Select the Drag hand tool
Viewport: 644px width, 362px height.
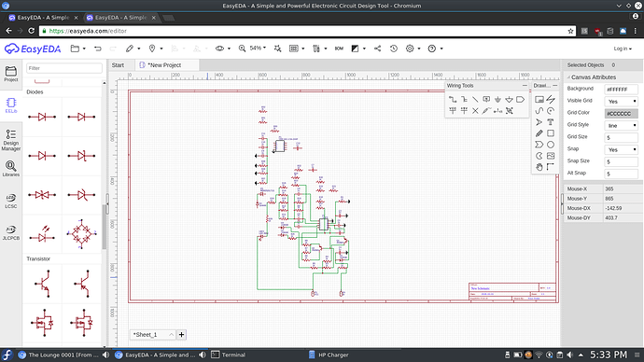tap(539, 167)
